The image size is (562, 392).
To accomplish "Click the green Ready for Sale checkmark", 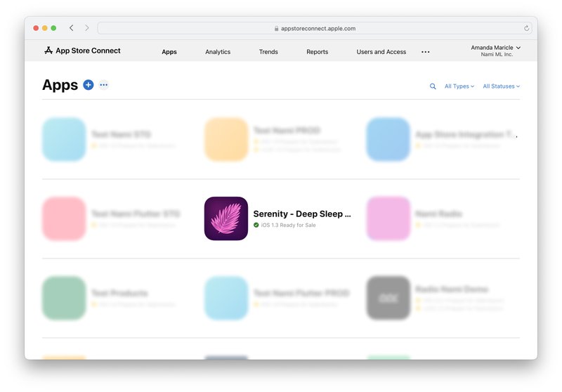I will point(256,225).
